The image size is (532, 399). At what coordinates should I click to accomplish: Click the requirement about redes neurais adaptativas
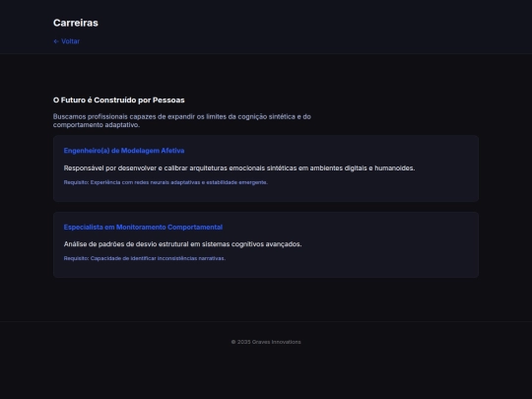click(166, 182)
